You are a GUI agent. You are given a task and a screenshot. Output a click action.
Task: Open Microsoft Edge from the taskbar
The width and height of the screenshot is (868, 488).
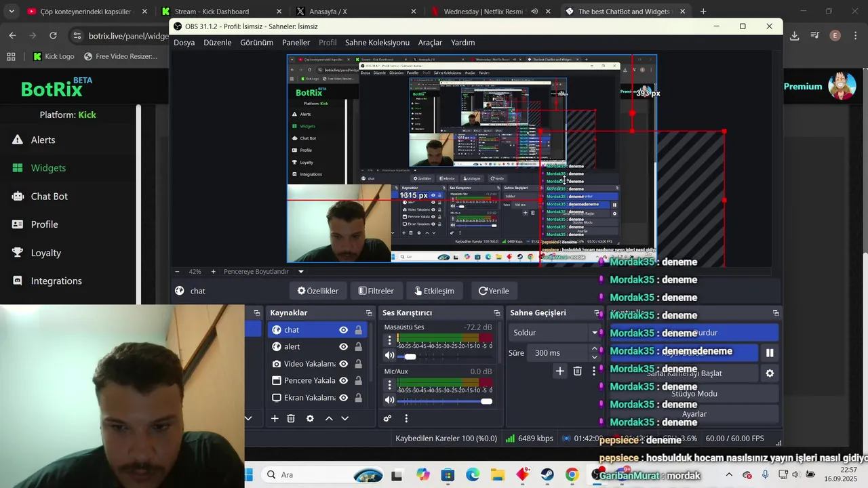coord(473,474)
